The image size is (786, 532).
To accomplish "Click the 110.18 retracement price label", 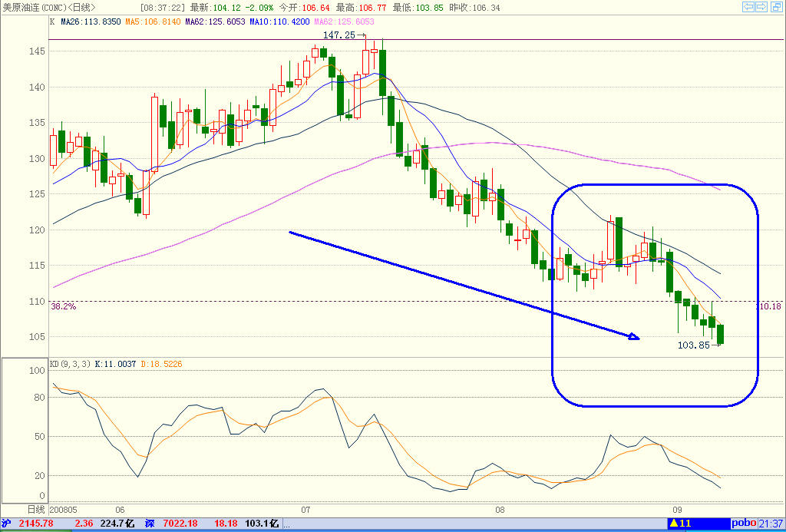I will (768, 306).
